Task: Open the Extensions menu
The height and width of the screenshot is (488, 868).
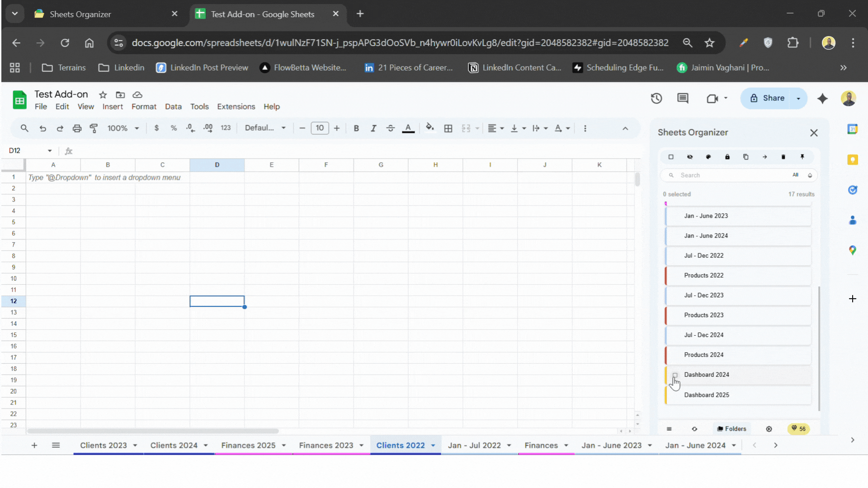Action: click(x=236, y=107)
